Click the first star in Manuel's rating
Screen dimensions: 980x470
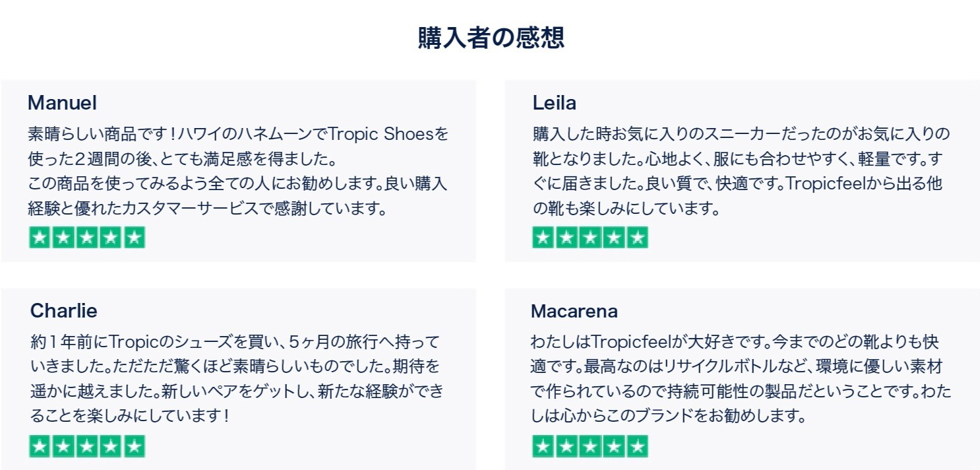[x=40, y=238]
